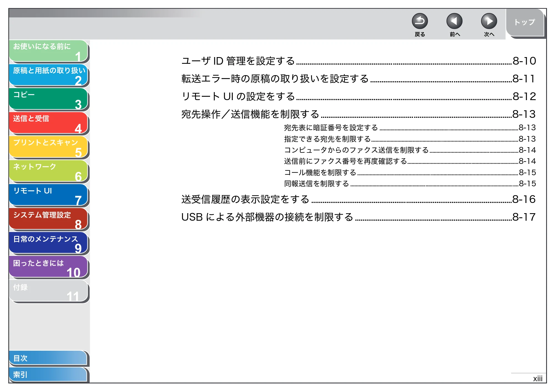555x392 pixels.
Task: Open 日常のメンテナンス chapter 9 tab
Action: (x=49, y=243)
